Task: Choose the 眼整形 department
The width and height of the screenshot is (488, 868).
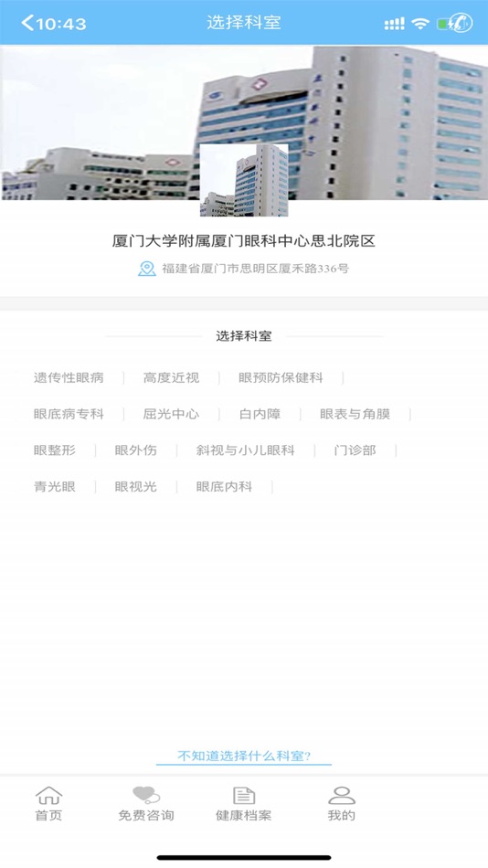Action: [x=54, y=450]
